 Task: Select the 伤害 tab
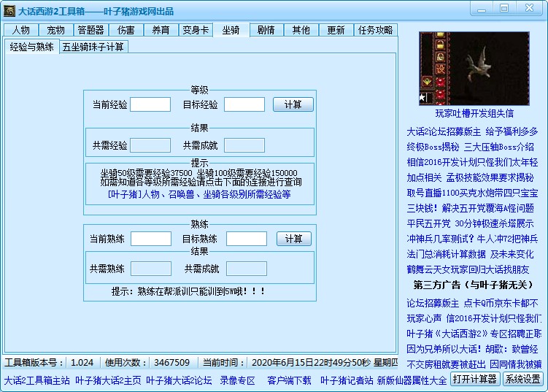point(126,30)
